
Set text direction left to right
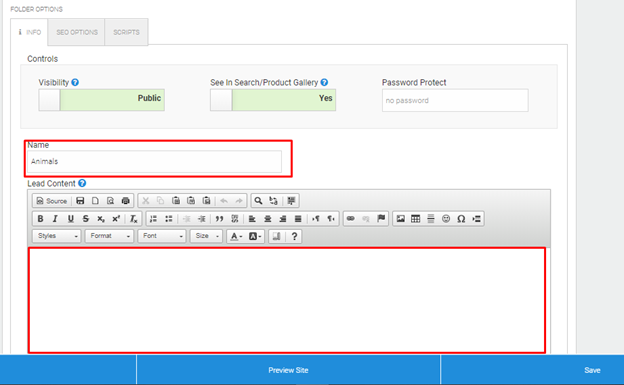point(316,219)
